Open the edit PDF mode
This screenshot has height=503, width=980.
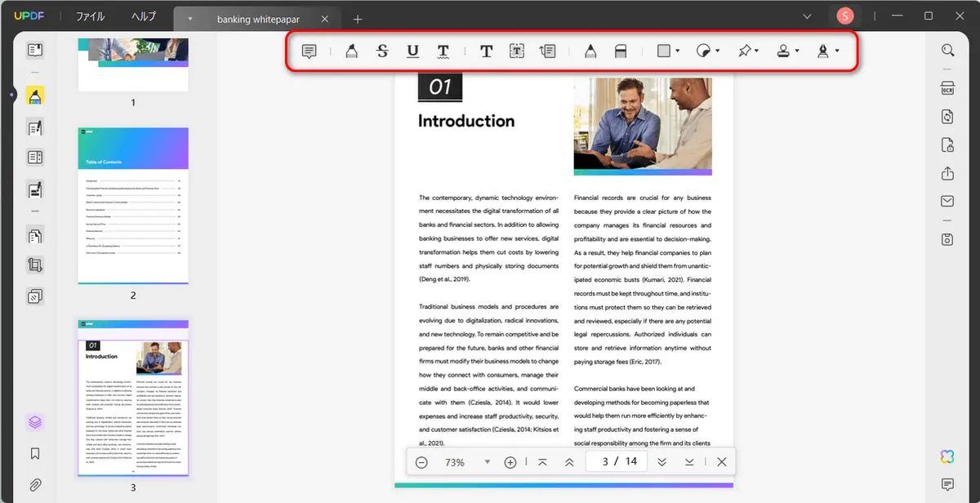(35, 127)
